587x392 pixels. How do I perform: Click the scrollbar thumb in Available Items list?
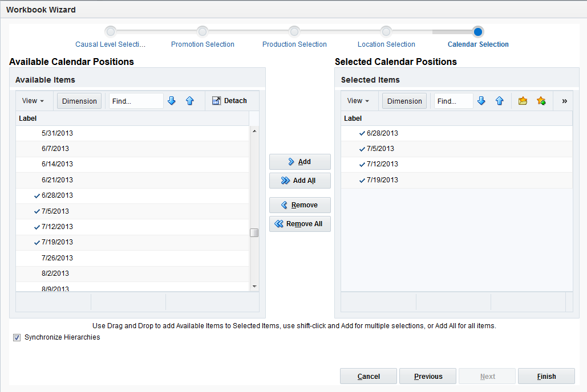coord(254,232)
